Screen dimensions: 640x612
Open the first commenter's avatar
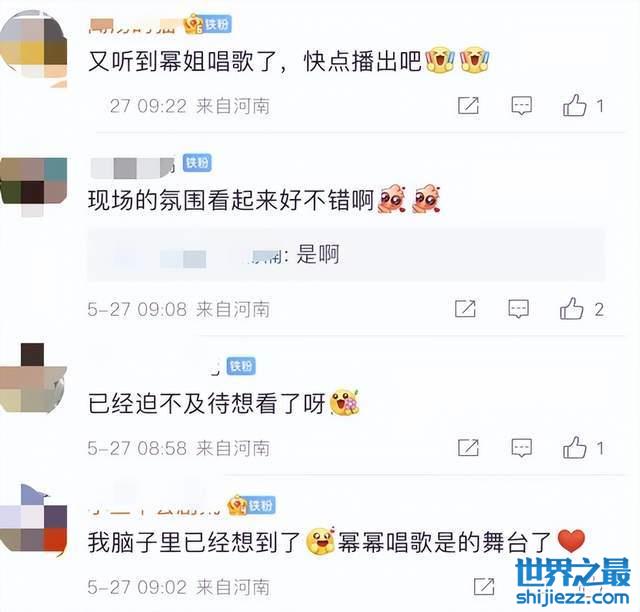coord(33,48)
